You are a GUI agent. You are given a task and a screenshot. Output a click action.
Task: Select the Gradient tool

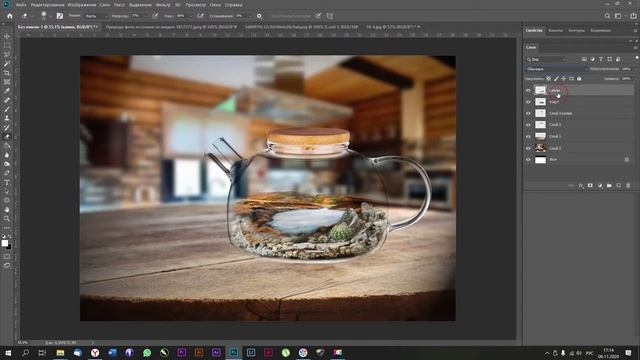click(7, 146)
